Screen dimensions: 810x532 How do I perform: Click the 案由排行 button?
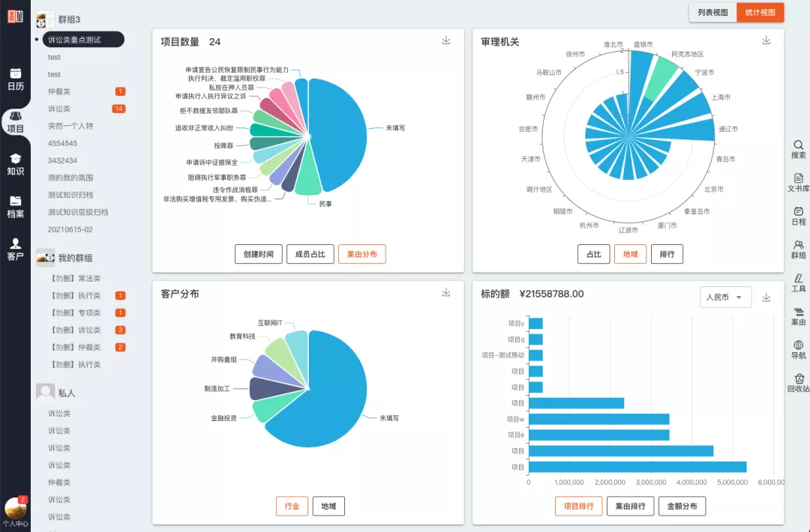coord(630,507)
